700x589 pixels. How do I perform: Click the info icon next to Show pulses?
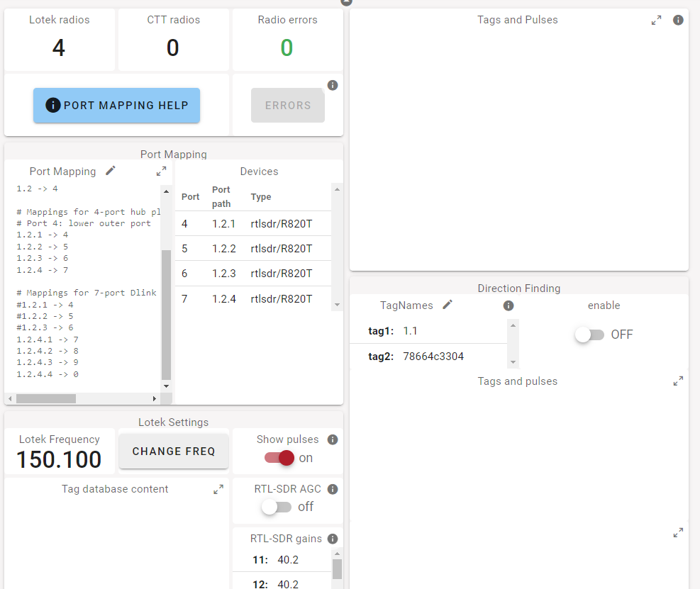point(333,439)
